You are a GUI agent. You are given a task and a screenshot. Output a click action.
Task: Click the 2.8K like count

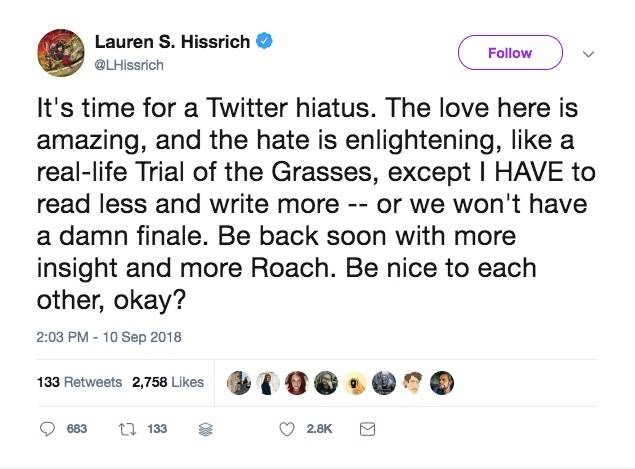[x=319, y=429]
